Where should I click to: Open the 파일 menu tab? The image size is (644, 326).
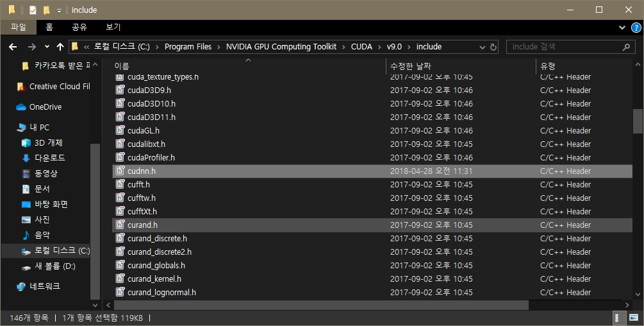point(19,27)
